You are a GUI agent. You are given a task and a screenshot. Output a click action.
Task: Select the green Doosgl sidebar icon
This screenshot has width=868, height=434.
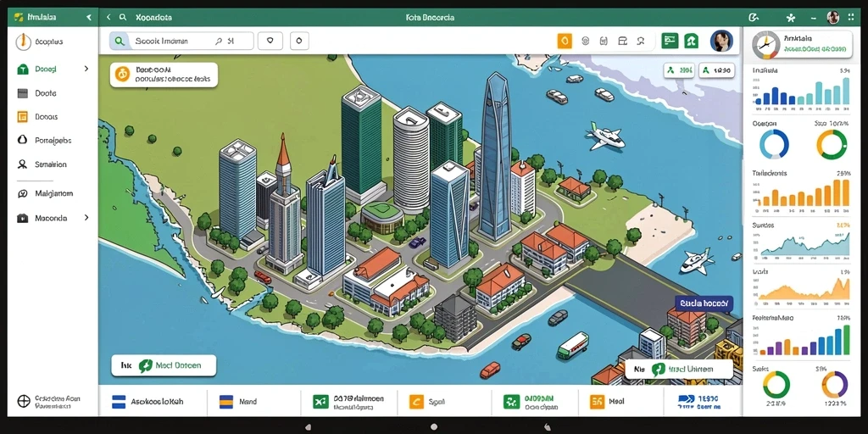[x=23, y=70]
